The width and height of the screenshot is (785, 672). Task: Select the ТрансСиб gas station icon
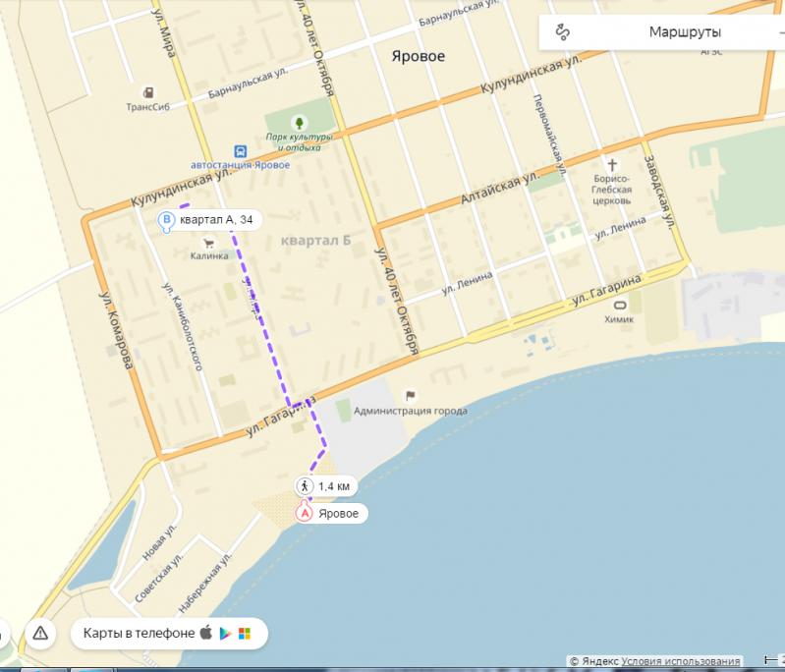pos(148,92)
